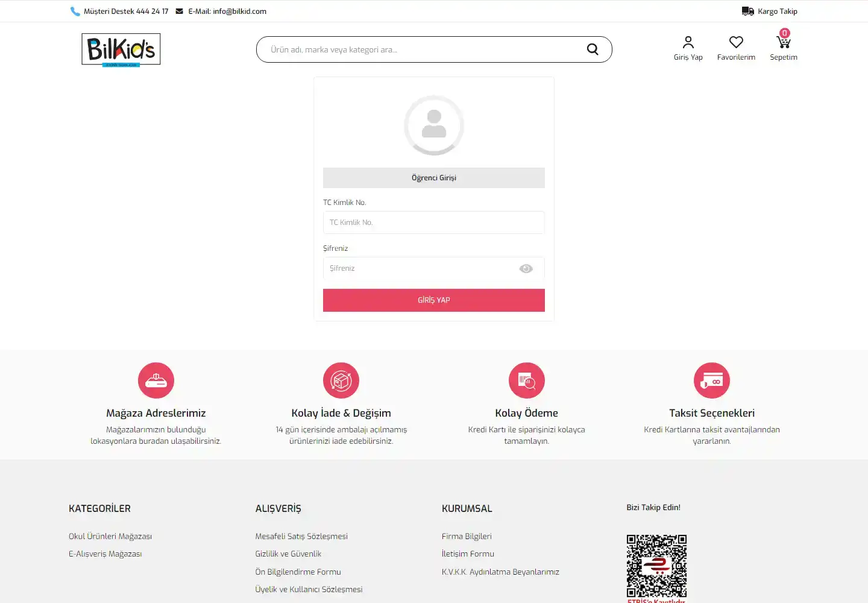
Task: Click the phone icon for Müşteri Destek
Action: pyautogui.click(x=75, y=11)
